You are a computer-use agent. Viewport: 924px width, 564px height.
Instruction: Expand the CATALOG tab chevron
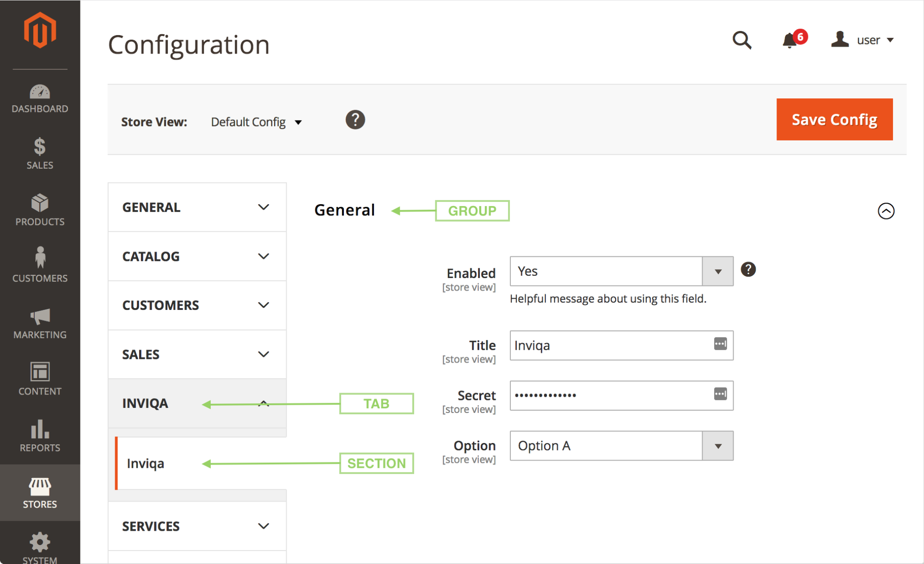coord(263,256)
